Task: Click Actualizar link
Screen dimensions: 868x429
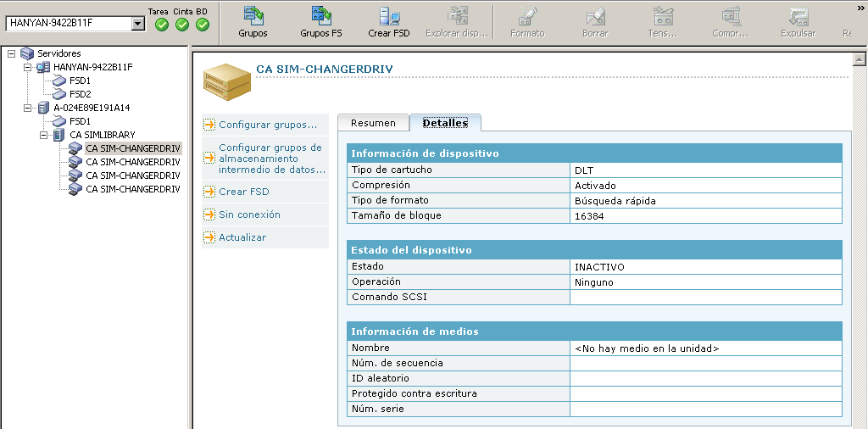Action: click(x=242, y=237)
